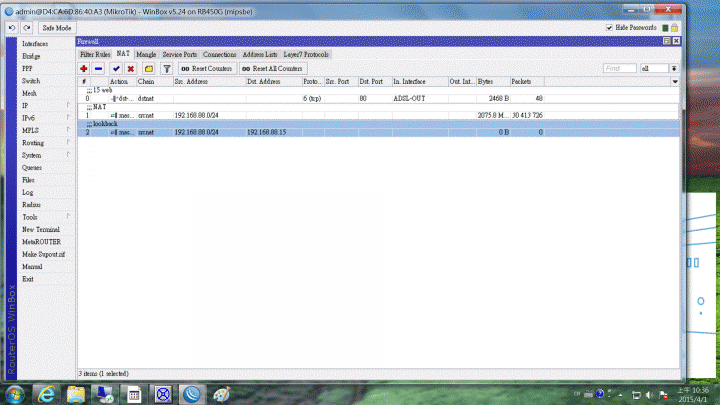Switch to Address Lists tab
This screenshot has height=405, width=720.
pos(260,55)
